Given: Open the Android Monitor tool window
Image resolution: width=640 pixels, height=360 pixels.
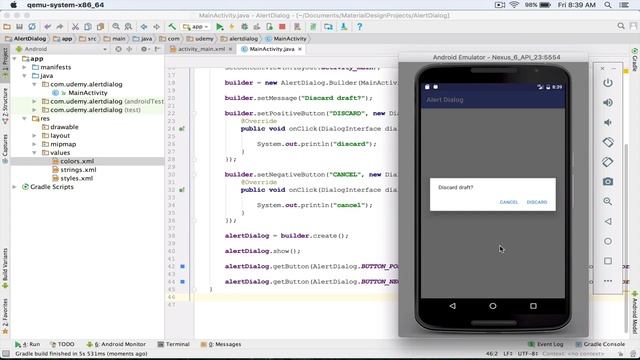Looking at the screenshot, I should click(116, 344).
